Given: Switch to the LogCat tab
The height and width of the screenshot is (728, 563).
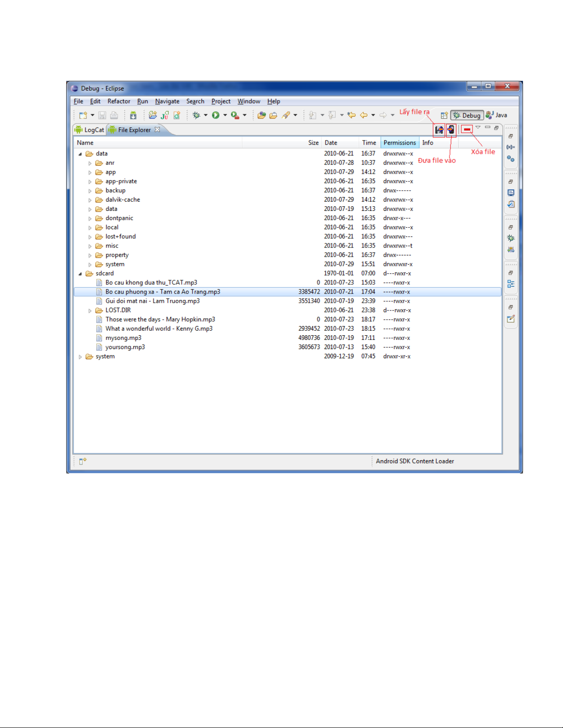Looking at the screenshot, I should tap(90, 130).
